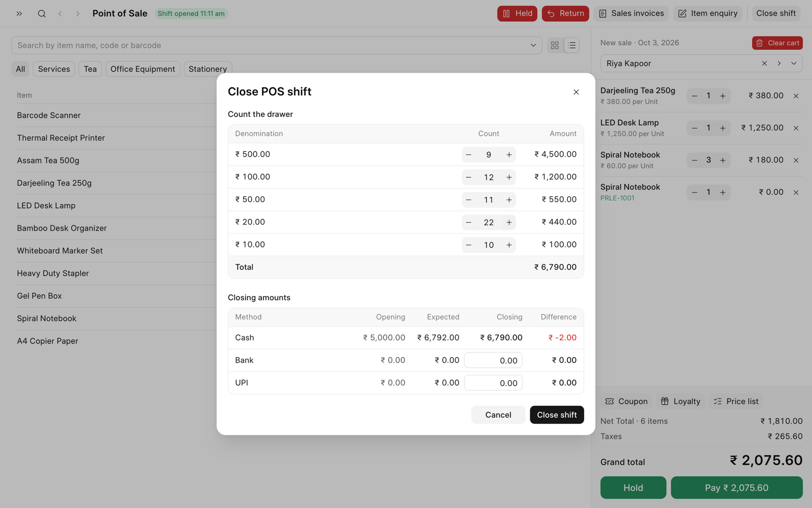
Task: Edit the UPI closing amount field
Action: tap(493, 383)
